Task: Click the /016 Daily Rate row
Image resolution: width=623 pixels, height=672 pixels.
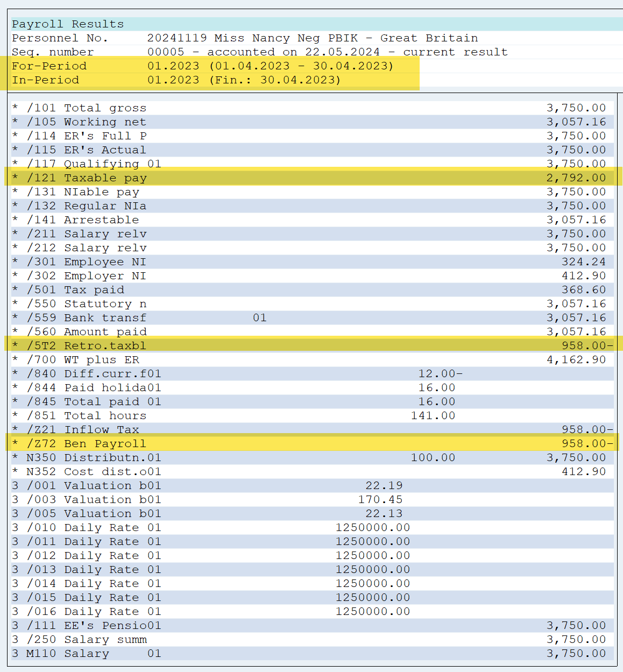Action: [x=312, y=612]
